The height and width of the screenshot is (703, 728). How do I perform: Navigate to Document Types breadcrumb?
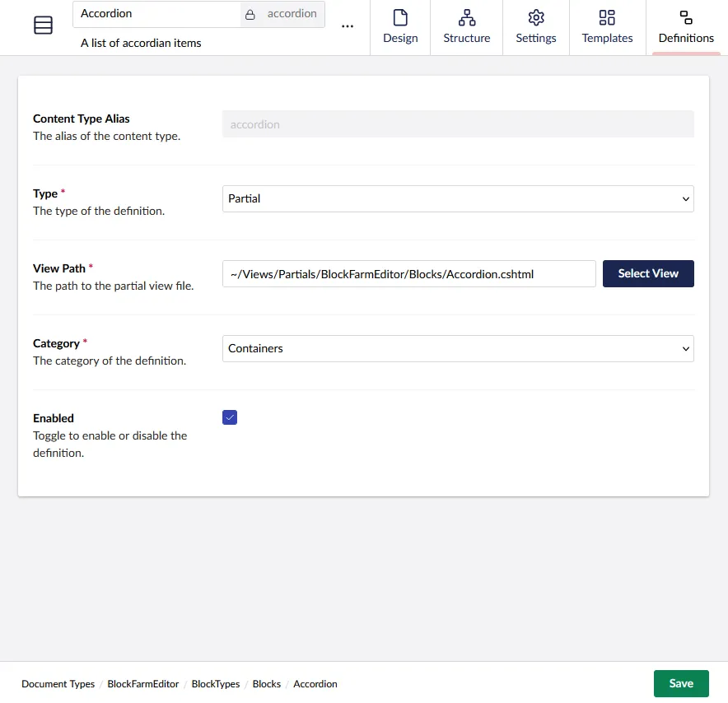[x=58, y=684]
